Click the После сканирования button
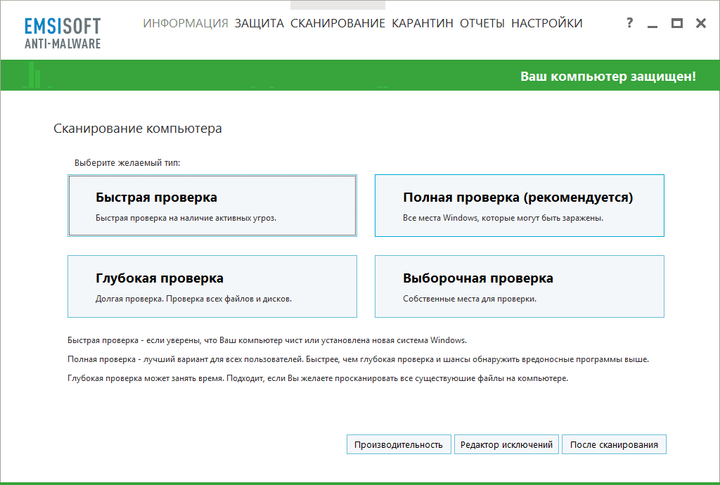The width and height of the screenshot is (720, 485). tap(614, 445)
